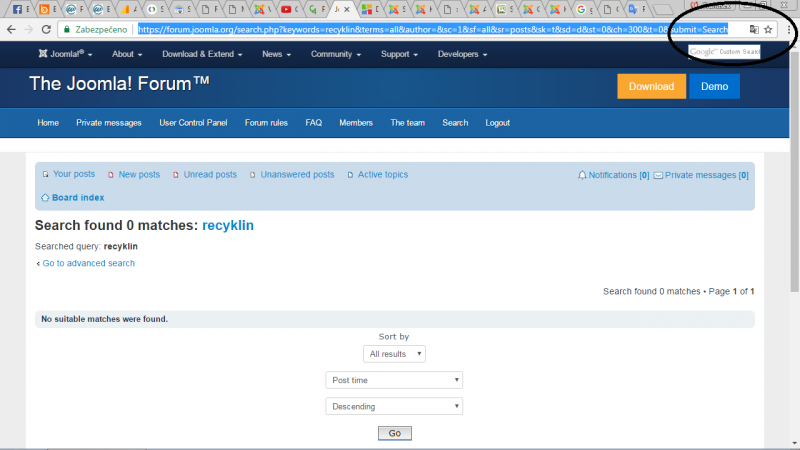Click the blue Demo button

point(714,86)
